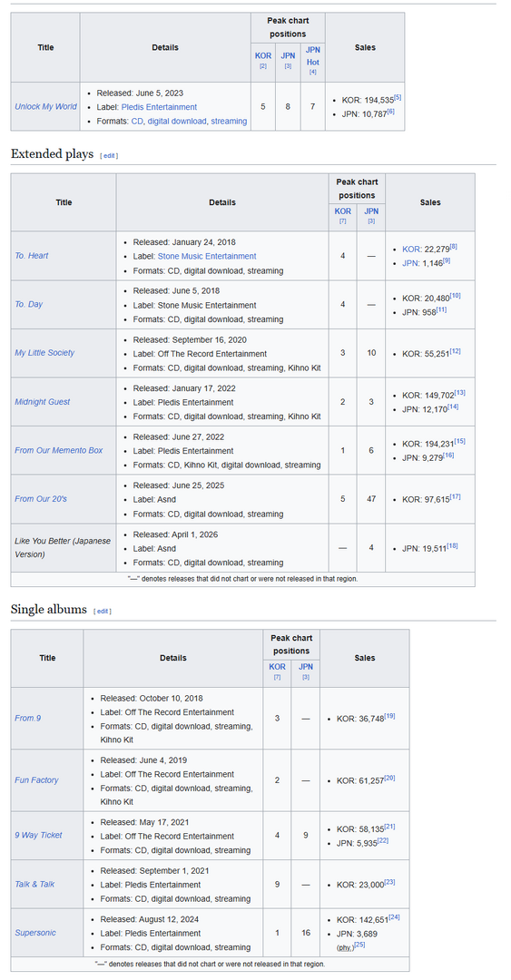Open the To. Heart EP link
Viewport: 511px width, 980px height.
31,256
